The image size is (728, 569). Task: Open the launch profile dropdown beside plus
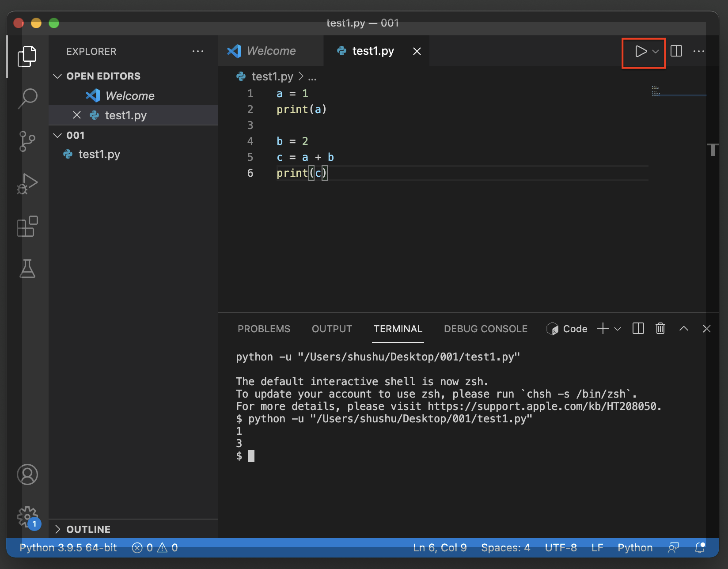point(618,329)
